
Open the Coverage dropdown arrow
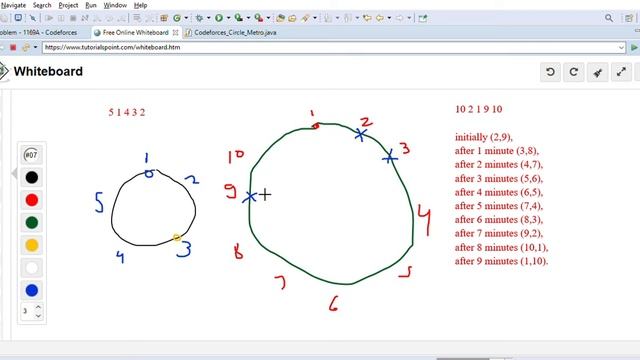[248, 18]
